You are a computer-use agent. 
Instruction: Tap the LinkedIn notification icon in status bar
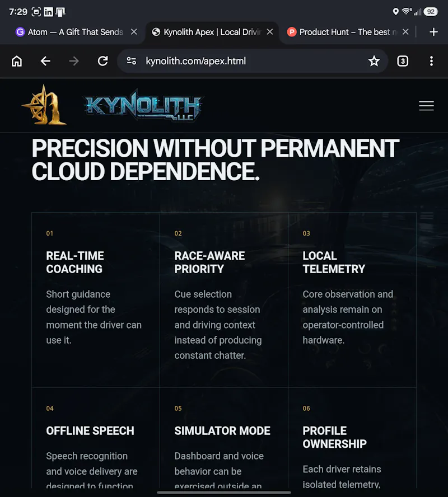[x=48, y=12]
